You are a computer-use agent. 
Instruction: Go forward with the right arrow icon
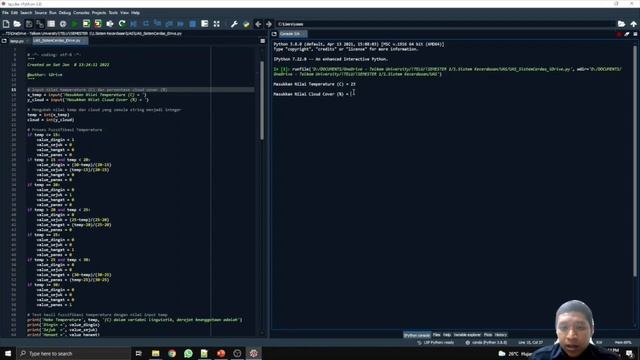click(269, 24)
